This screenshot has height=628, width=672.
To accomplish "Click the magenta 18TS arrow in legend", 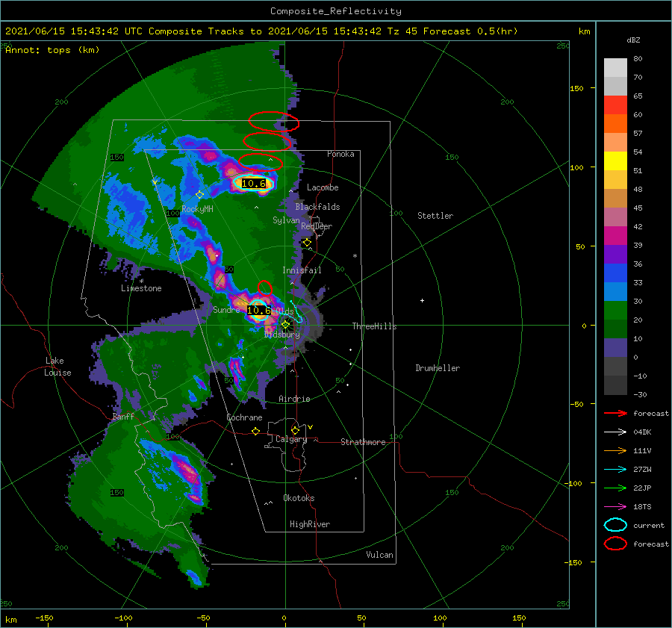I will coord(615,507).
